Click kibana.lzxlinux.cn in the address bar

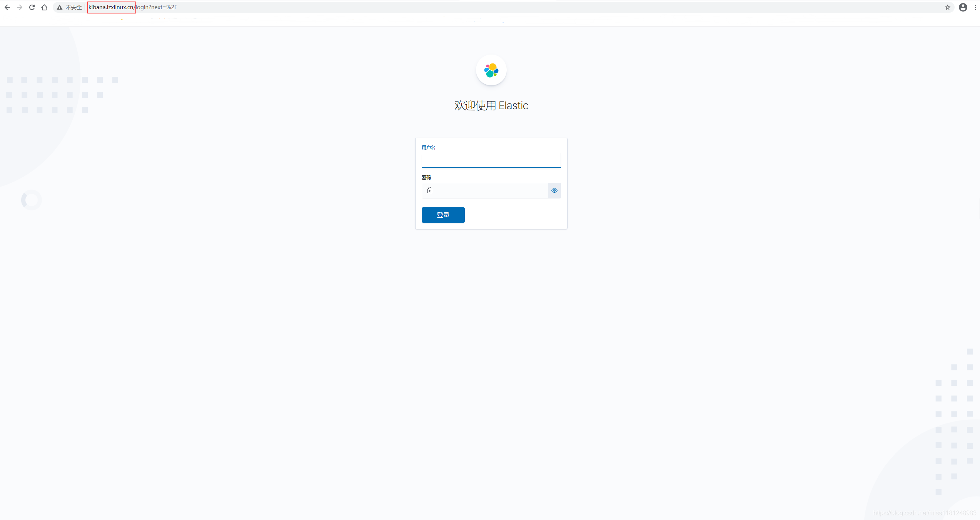tap(111, 7)
